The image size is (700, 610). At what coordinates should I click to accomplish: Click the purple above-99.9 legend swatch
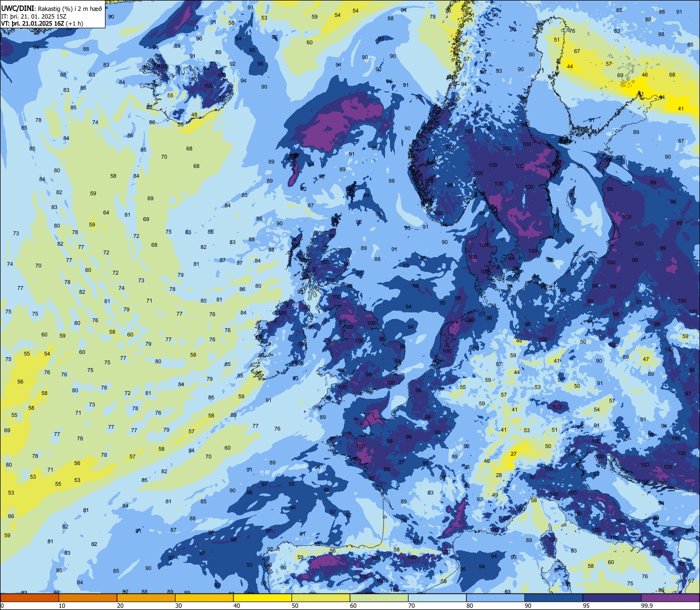pyautogui.click(x=670, y=597)
